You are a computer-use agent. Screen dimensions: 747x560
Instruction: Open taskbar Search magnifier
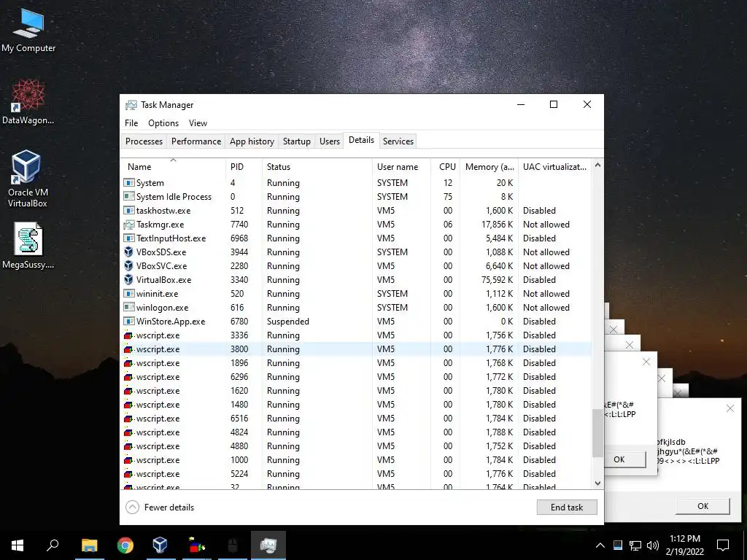point(53,545)
